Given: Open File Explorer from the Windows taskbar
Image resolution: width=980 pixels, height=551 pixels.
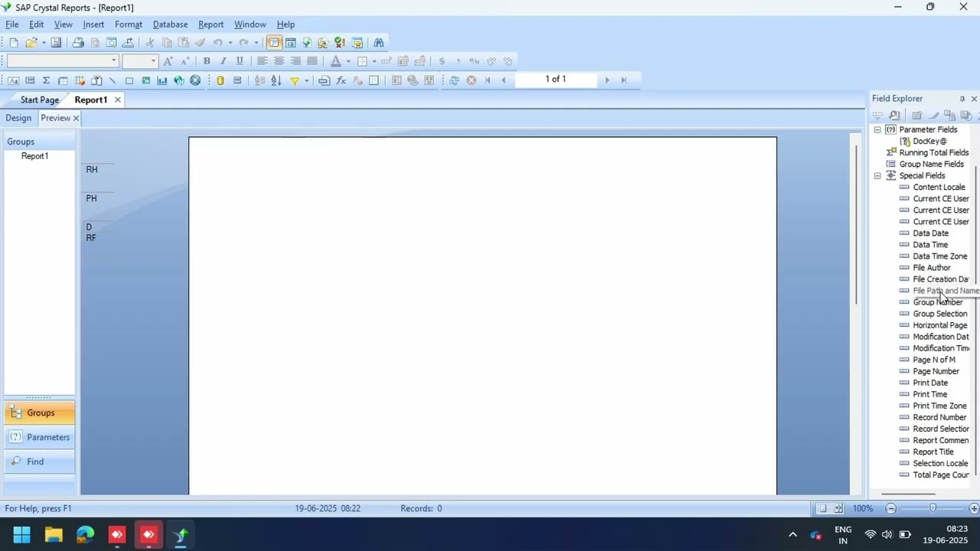Looking at the screenshot, I should (54, 534).
